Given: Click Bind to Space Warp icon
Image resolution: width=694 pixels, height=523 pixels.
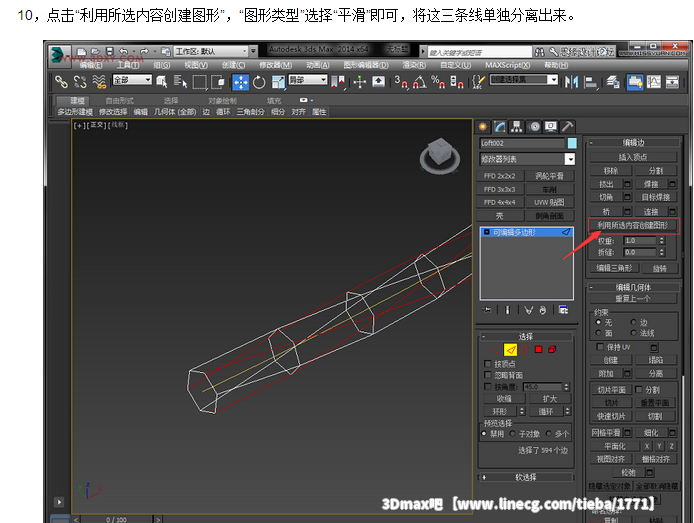Looking at the screenshot, I should [x=99, y=82].
